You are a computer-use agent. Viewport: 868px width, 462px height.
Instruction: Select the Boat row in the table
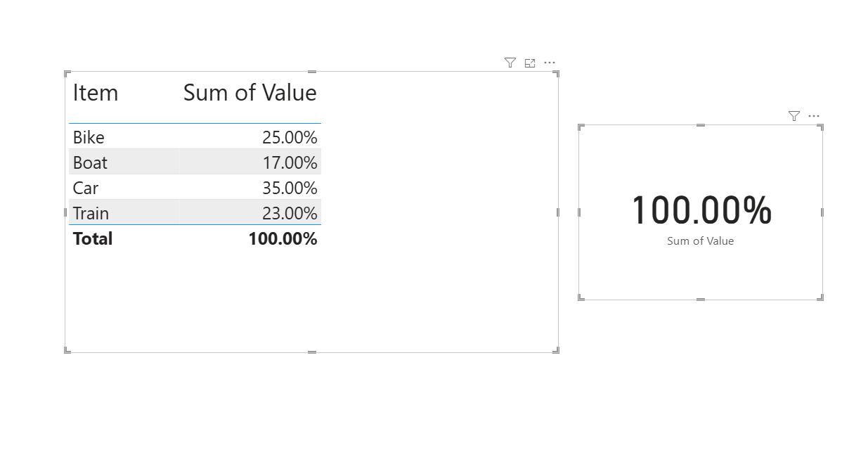pos(90,162)
